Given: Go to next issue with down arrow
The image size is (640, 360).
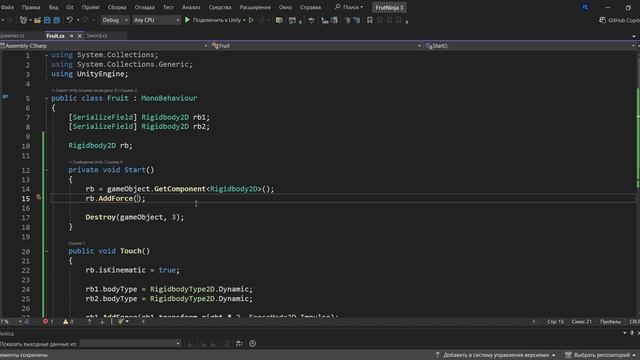Looking at the screenshot, I should point(102,322).
